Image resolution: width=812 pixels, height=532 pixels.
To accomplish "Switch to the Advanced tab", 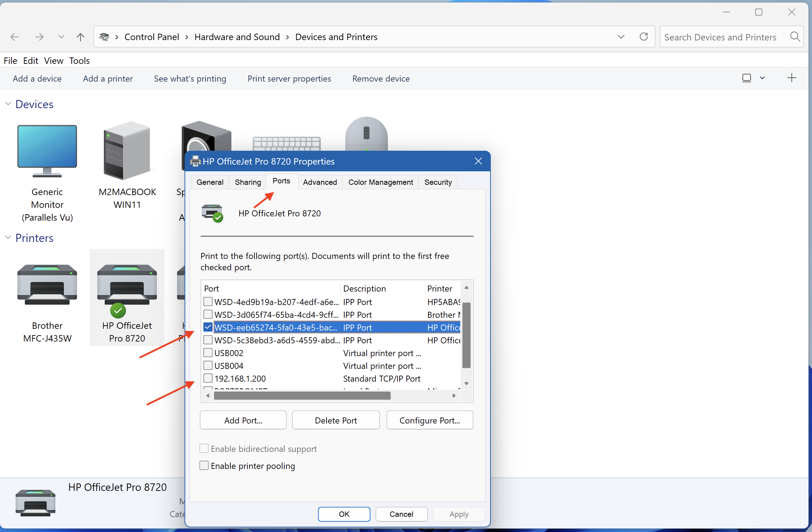I will [320, 182].
